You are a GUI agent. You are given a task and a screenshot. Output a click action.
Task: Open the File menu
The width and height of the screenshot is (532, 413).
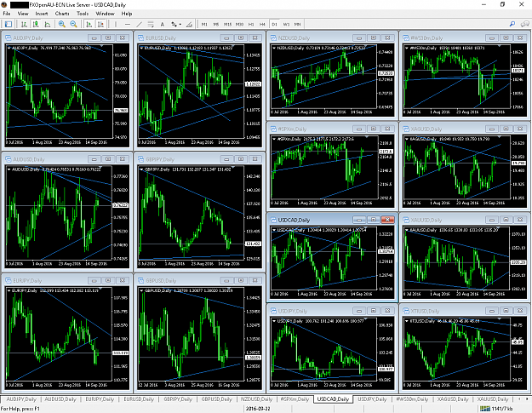pos(7,14)
